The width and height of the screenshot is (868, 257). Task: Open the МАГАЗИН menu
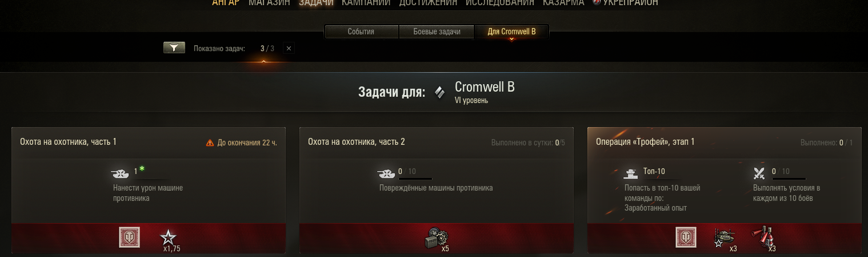[x=269, y=3]
